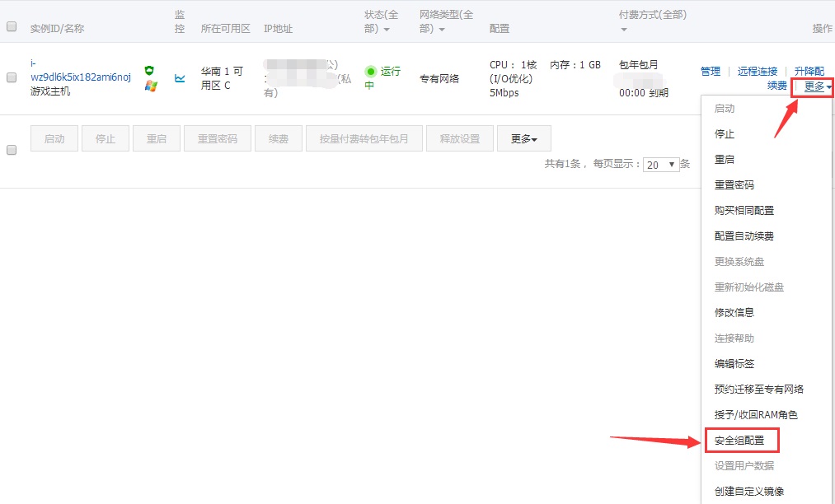The width and height of the screenshot is (835, 504).
Task: Click the IP地址 column header
Action: click(278, 29)
